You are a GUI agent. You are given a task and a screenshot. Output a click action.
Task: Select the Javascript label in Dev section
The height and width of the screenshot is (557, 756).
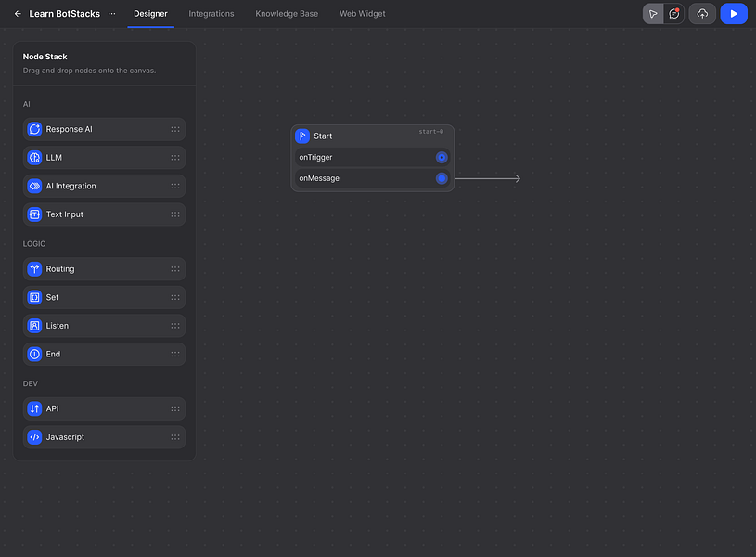point(65,437)
